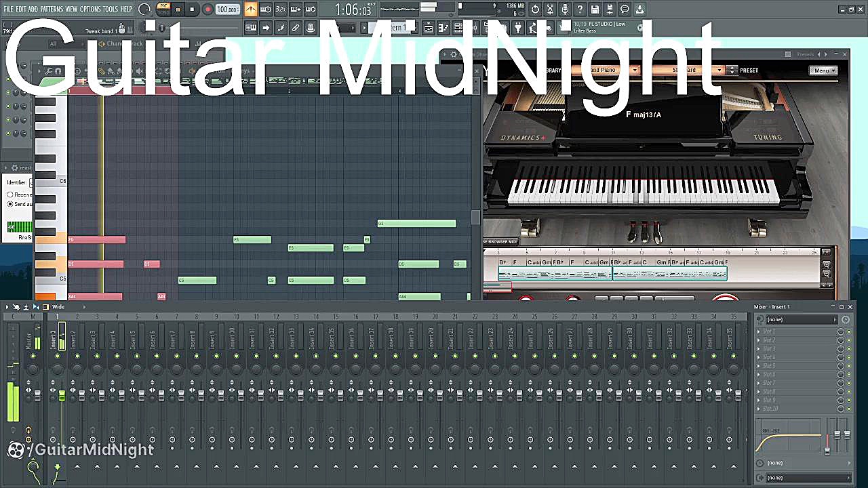Open the mixer view icon with faders
Image resolution: width=868 pixels, height=488 pixels.
point(473,28)
